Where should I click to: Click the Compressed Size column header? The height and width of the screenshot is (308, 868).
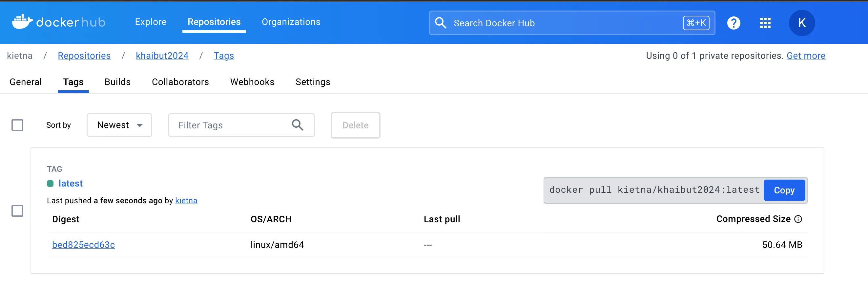(753, 219)
